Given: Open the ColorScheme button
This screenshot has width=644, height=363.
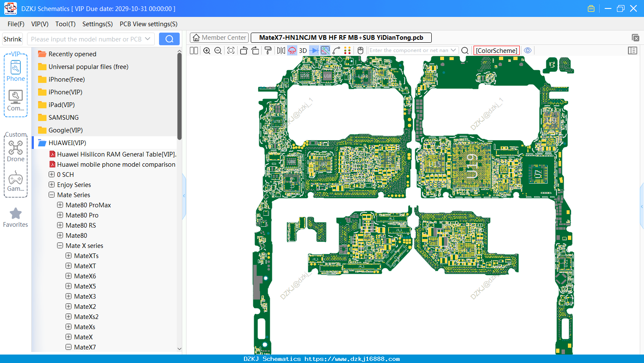Looking at the screenshot, I should pyautogui.click(x=496, y=50).
